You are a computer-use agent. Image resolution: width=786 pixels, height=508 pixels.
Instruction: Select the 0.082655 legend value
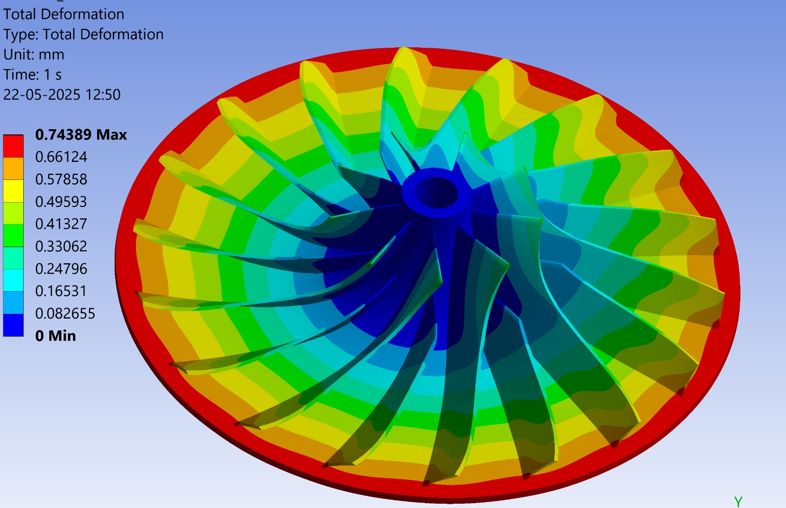coord(65,313)
